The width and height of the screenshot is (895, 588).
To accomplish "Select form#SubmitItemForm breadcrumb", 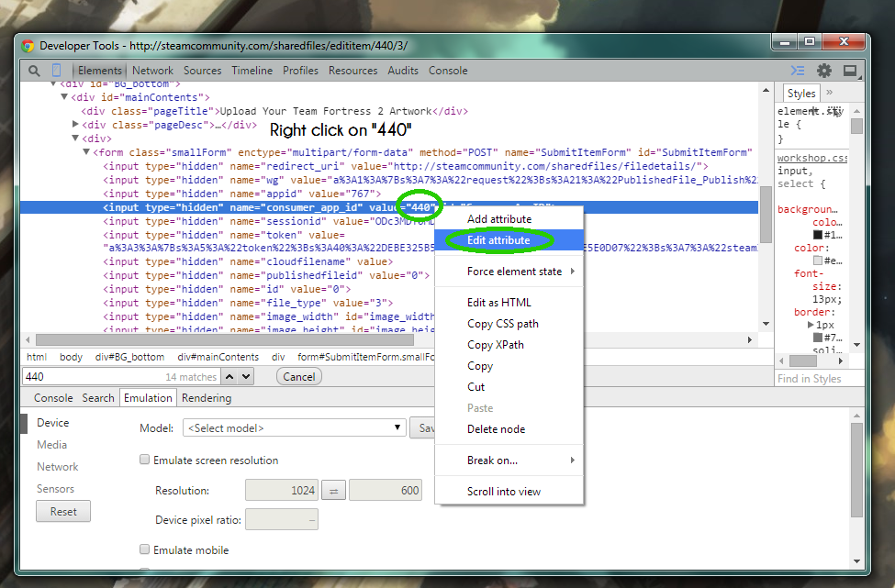I will [365, 357].
